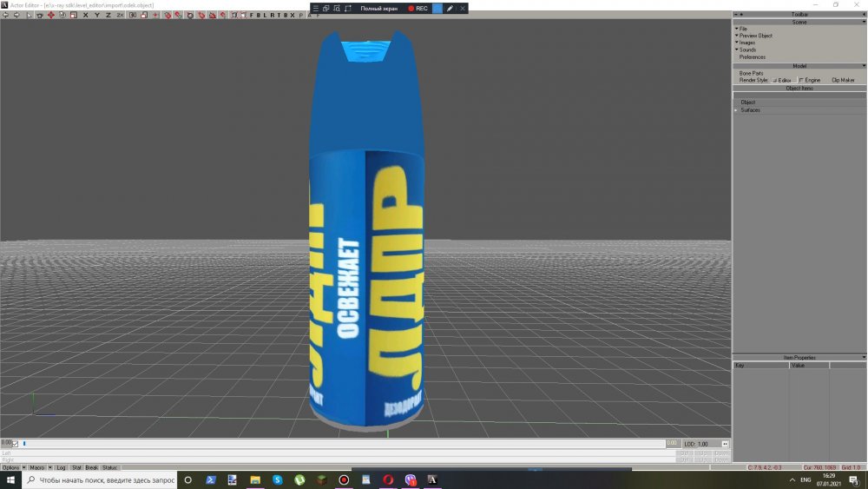This screenshot has width=868, height=489.
Task: Click the animation timeline slider track
Action: tap(343, 444)
